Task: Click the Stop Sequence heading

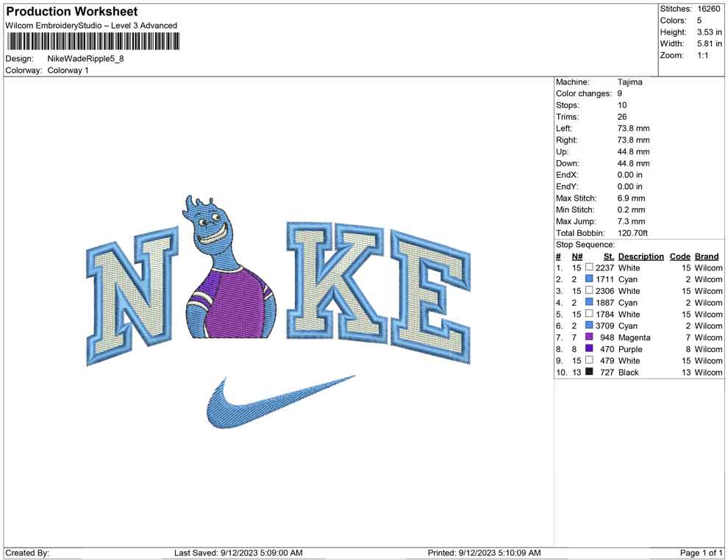Action: point(585,245)
